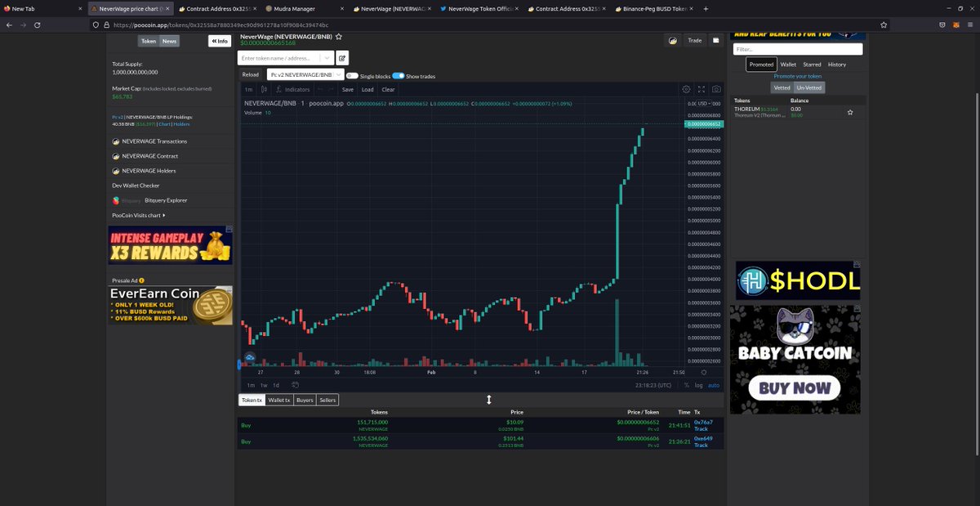The width and height of the screenshot is (980, 506).
Task: Star the NeverWage token as favorite
Action: (x=339, y=37)
